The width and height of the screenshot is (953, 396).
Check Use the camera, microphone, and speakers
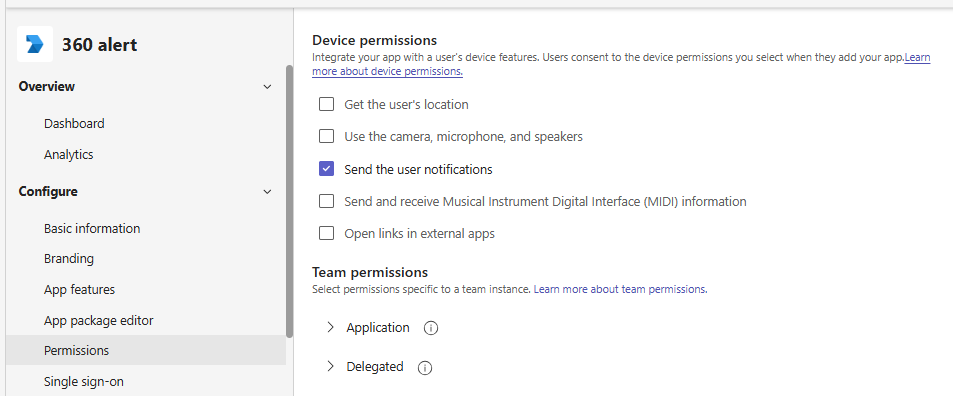point(326,136)
